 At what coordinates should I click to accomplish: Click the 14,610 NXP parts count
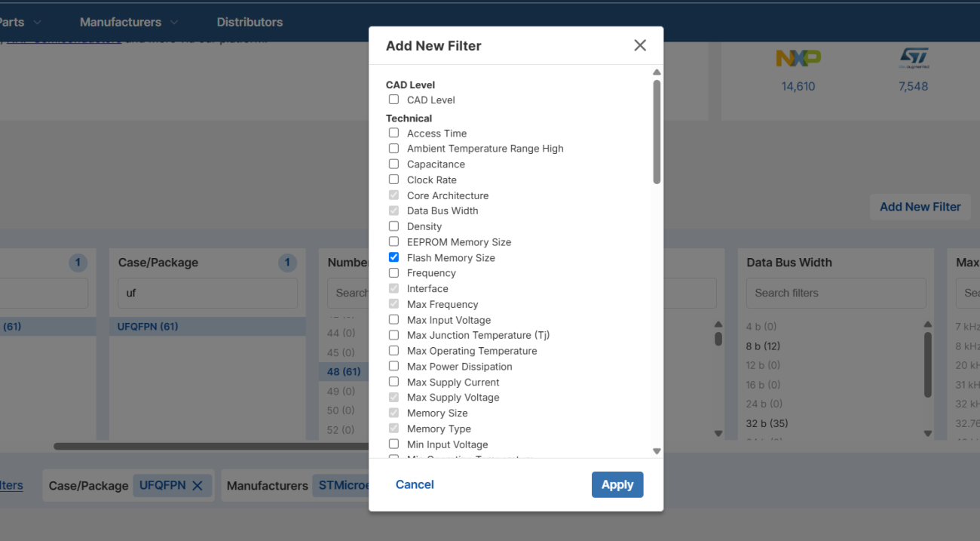(x=798, y=86)
